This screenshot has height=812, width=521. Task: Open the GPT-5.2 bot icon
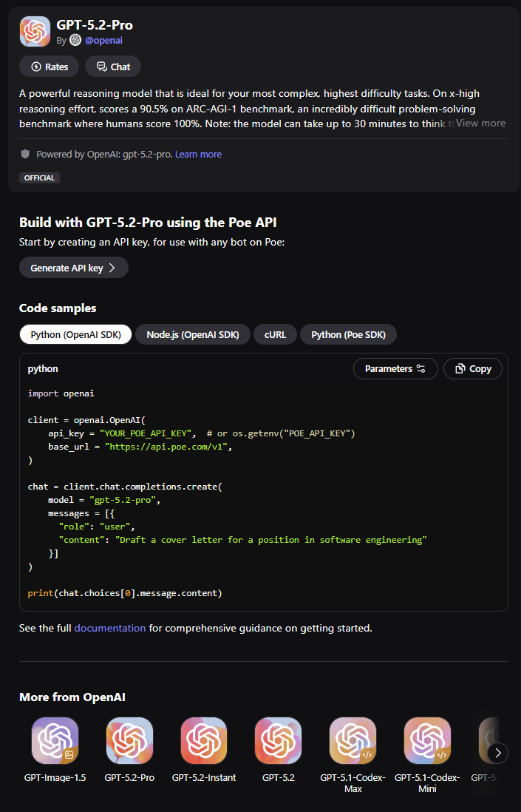(279, 740)
